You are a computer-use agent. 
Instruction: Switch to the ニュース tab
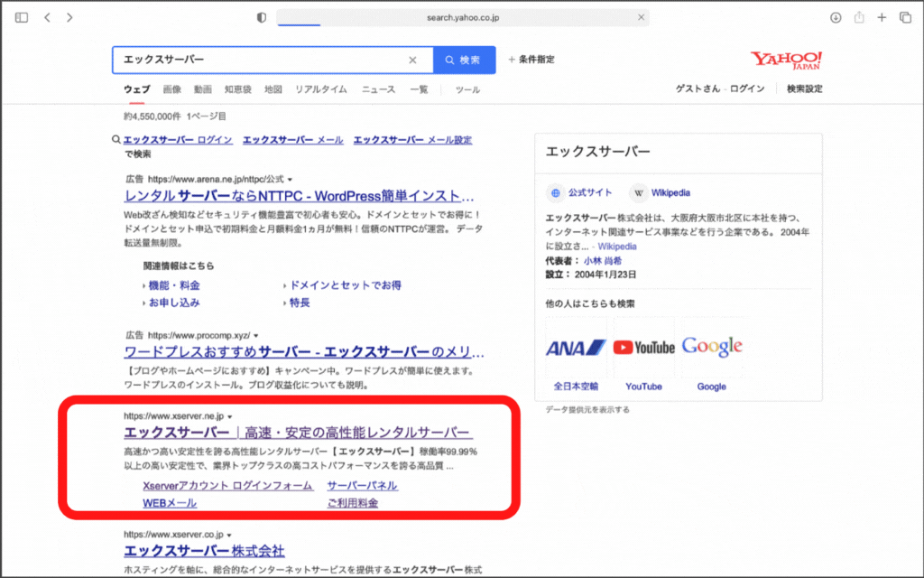[x=378, y=89]
